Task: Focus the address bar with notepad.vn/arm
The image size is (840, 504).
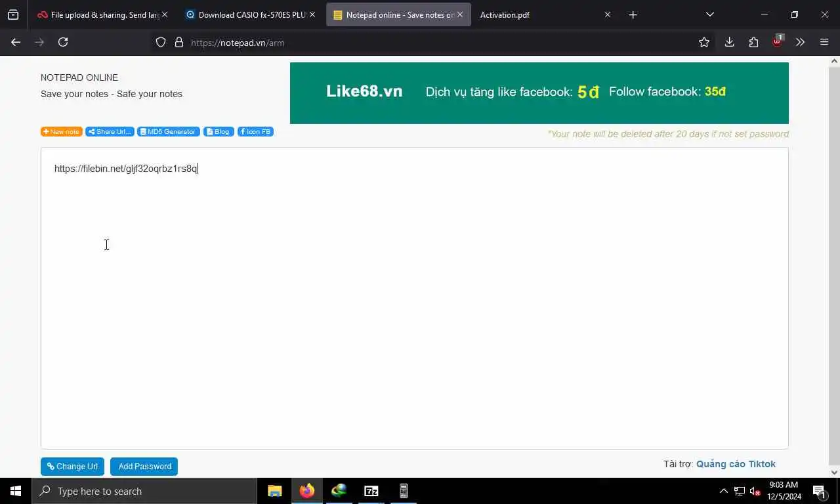Action: pyautogui.click(x=433, y=43)
